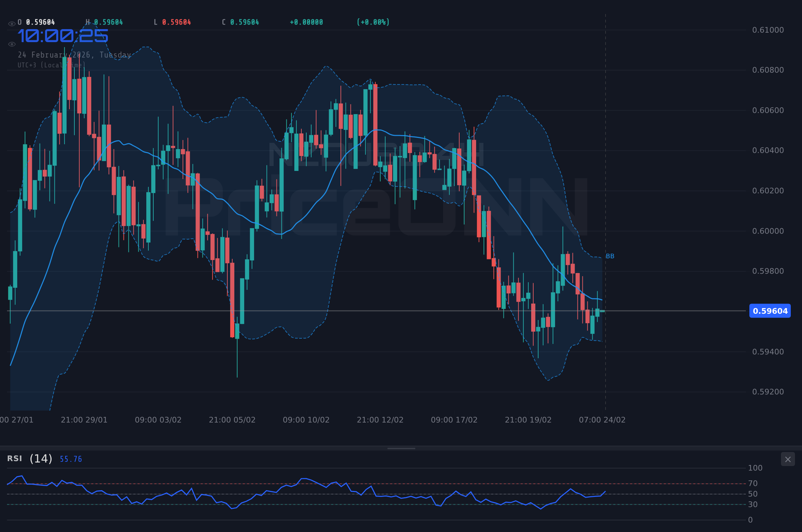Click the BB label on the chart
This screenshot has width=802, height=532.
pyautogui.click(x=610, y=256)
